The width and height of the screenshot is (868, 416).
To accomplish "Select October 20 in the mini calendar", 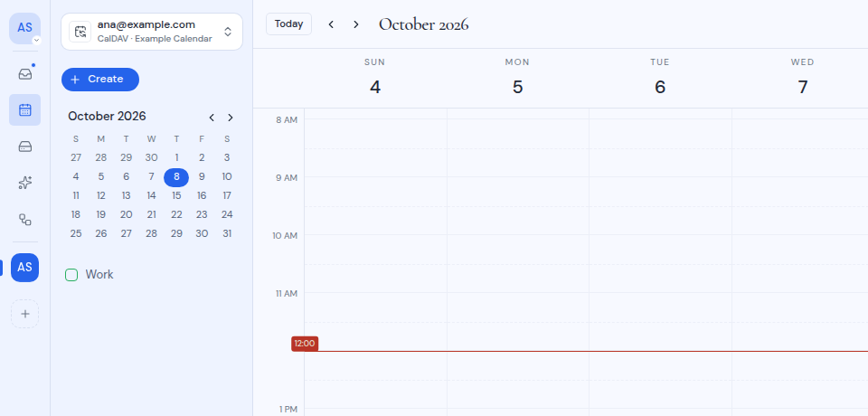I will coord(127,214).
